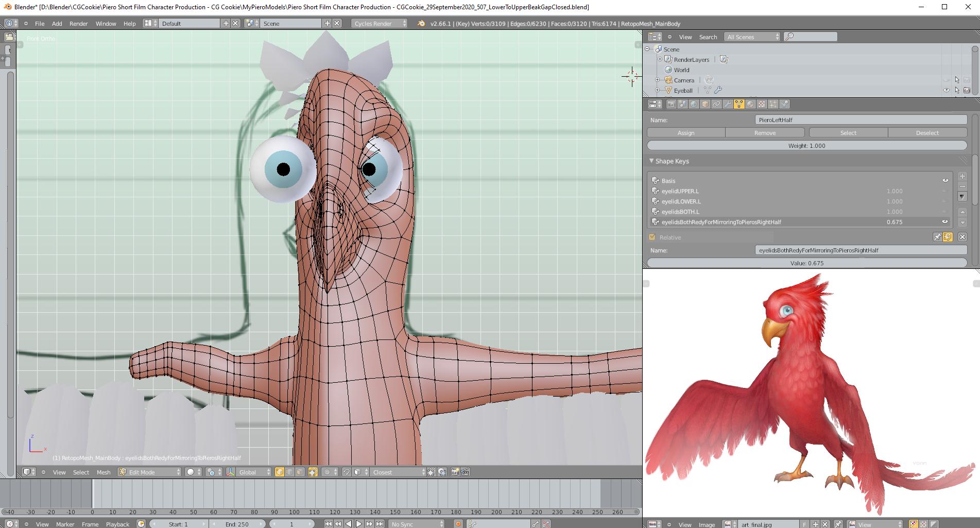
Task: Click the Assign vertex group button
Action: [x=686, y=133]
